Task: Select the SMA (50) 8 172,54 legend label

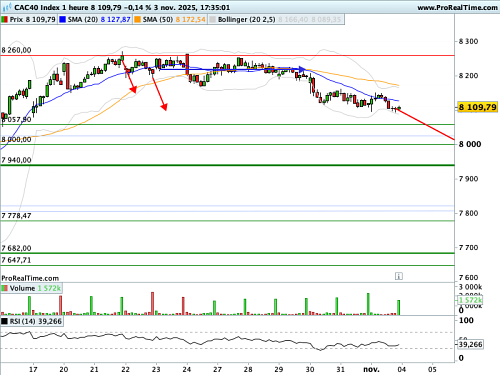Action: point(174,20)
